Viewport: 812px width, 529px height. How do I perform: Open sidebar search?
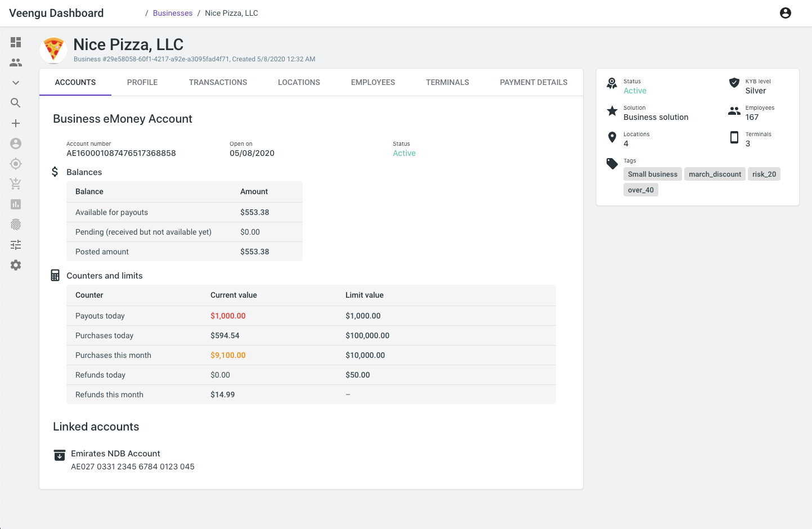coord(15,103)
